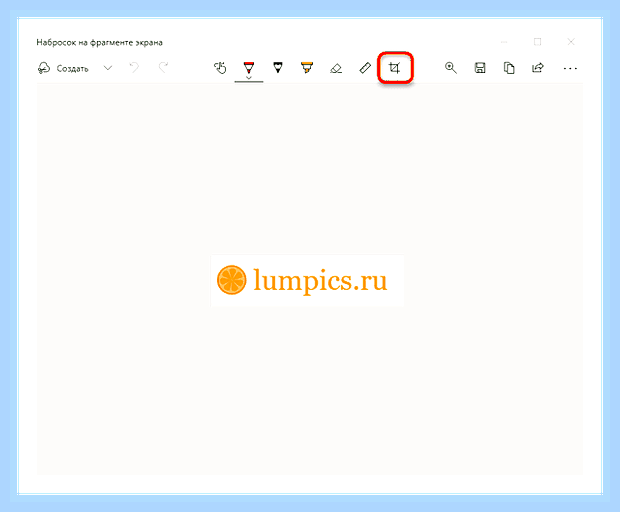Enable touch writing tool

click(x=220, y=68)
